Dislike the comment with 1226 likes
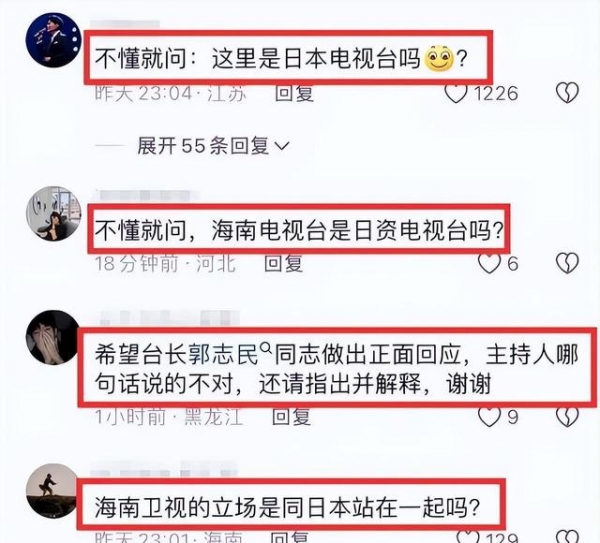 [567, 93]
